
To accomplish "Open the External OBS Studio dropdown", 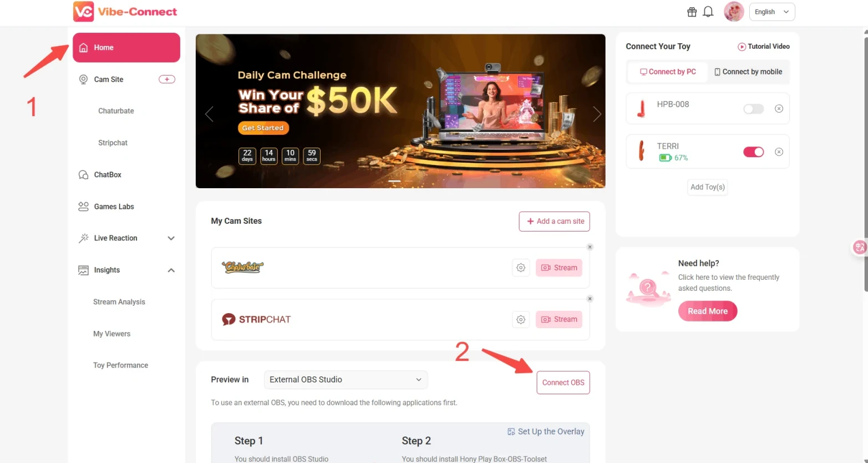I will click(346, 380).
